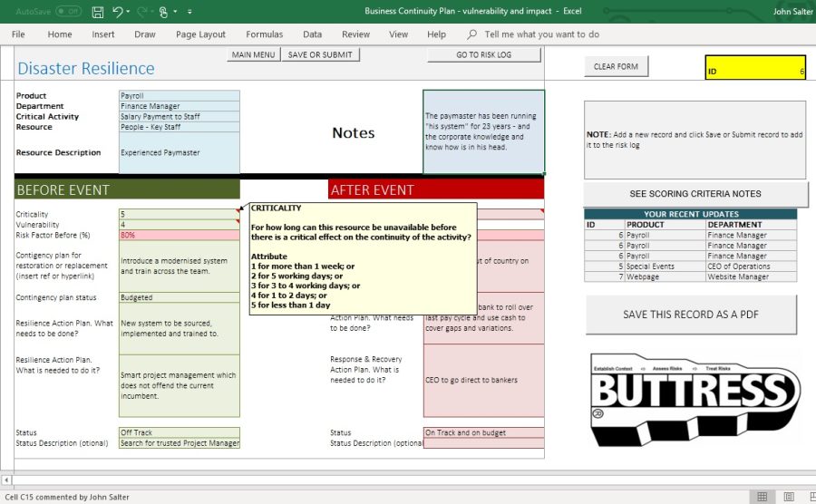Click the Disaster Resilience title
Image resolution: width=816 pixels, height=504 pixels.
pyautogui.click(x=86, y=68)
